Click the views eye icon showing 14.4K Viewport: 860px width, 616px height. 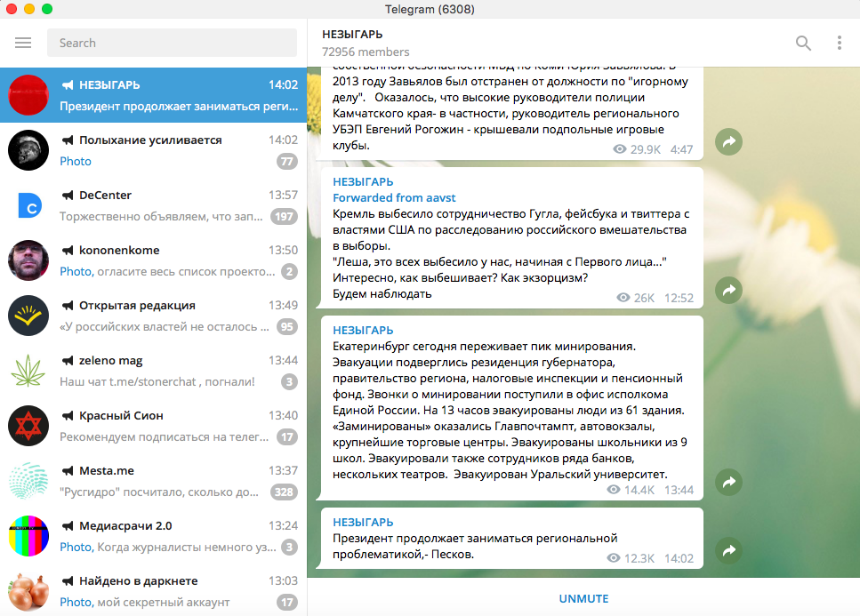click(x=614, y=490)
